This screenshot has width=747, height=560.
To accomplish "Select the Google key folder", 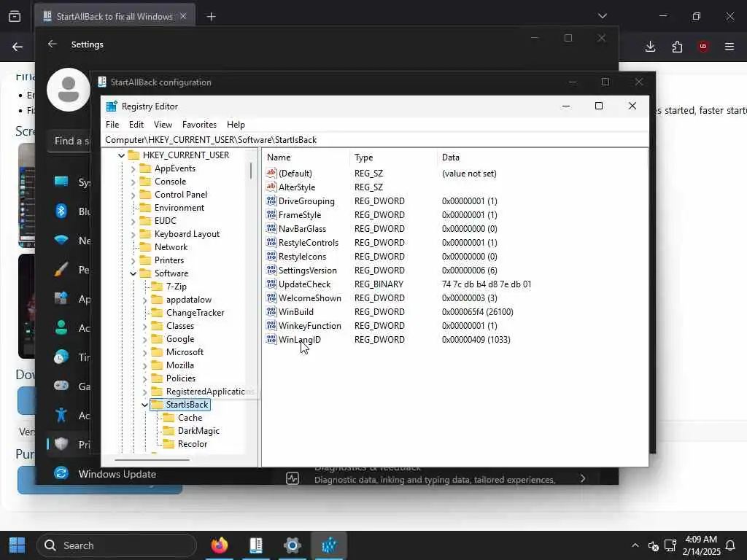I will click(x=180, y=339).
